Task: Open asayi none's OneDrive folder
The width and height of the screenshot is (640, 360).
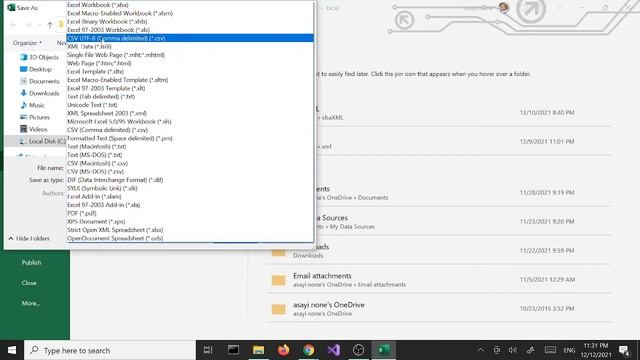Action: 439,309
